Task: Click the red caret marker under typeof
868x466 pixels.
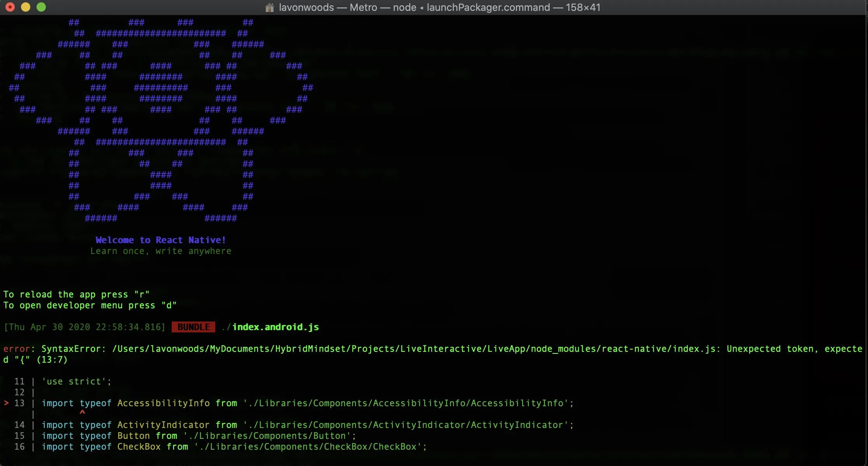Action: point(82,413)
